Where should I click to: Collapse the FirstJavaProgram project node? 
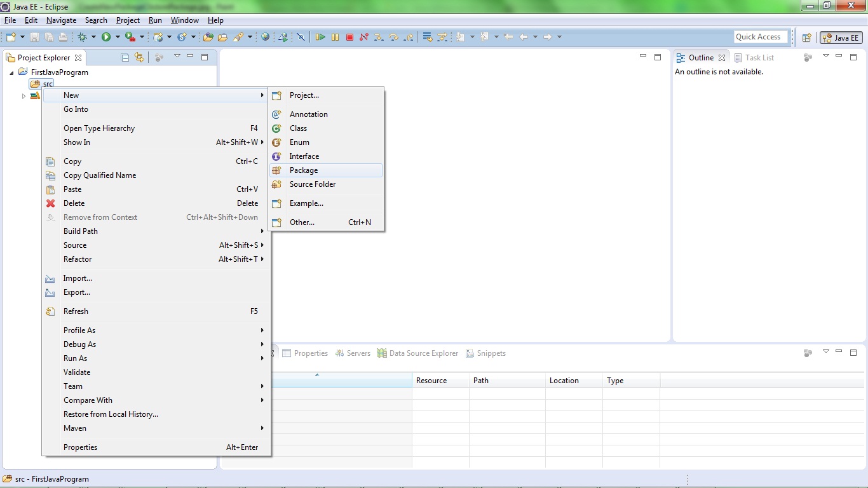click(x=12, y=72)
